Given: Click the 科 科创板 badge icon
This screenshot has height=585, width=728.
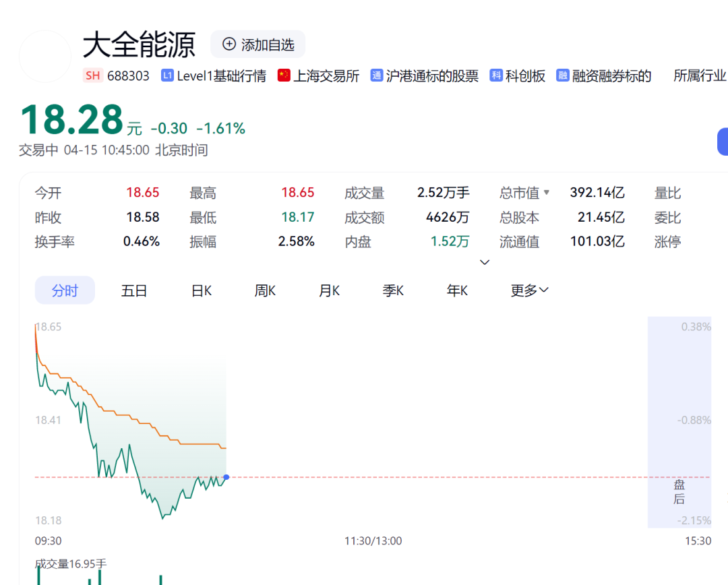Looking at the screenshot, I should pos(496,75).
